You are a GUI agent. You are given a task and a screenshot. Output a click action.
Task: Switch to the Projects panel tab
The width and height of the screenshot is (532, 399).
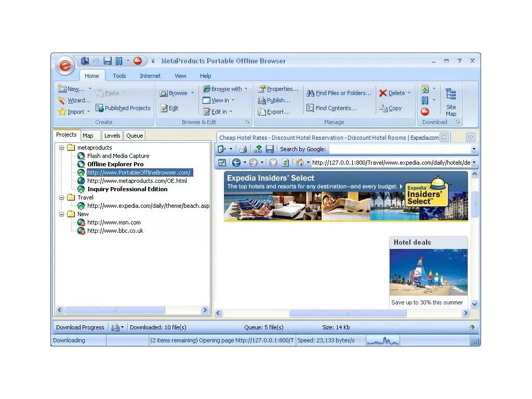[x=66, y=135]
